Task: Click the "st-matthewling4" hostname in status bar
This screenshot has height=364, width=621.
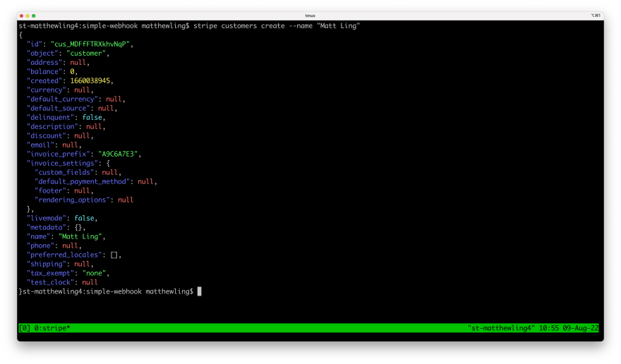Action: click(x=501, y=328)
